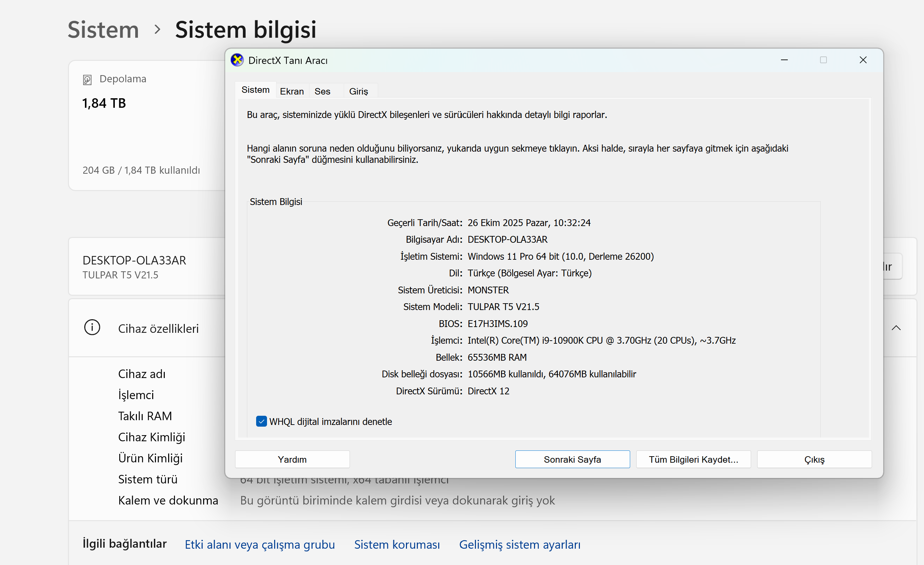The width and height of the screenshot is (924, 565).
Task: Click the Sistem Bilgisi group label
Action: coord(276,202)
